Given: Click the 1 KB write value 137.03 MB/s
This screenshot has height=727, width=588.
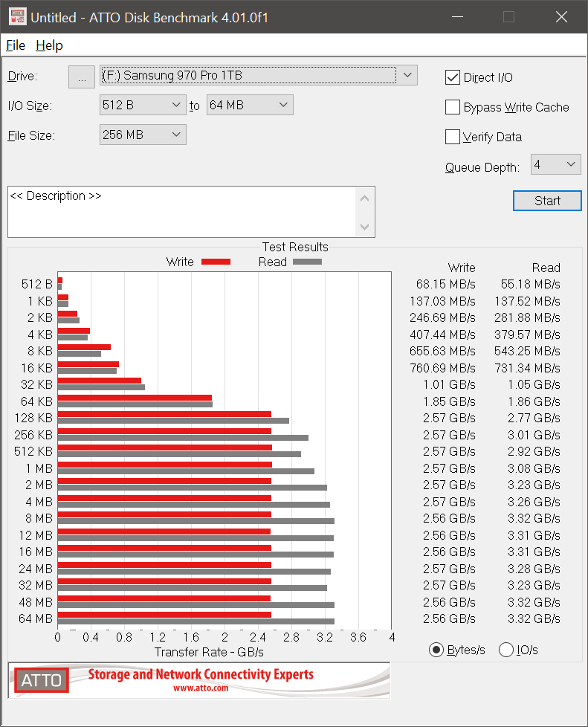Looking at the screenshot, I should click(442, 301).
